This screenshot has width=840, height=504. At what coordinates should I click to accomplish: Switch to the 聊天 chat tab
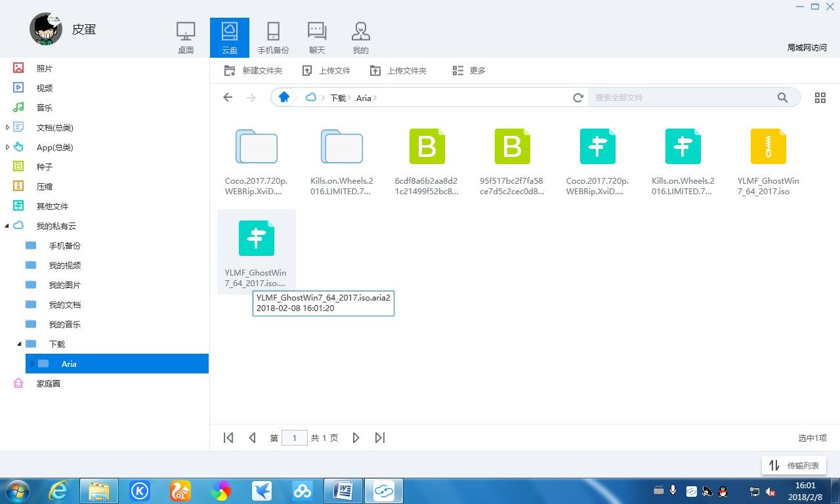[317, 38]
